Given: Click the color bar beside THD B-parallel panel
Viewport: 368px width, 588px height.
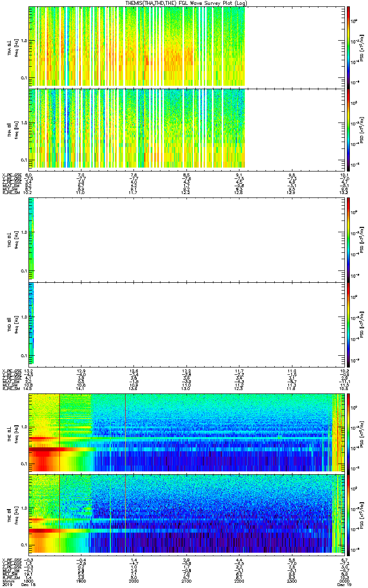Looking at the screenshot, I should (x=348, y=323).
